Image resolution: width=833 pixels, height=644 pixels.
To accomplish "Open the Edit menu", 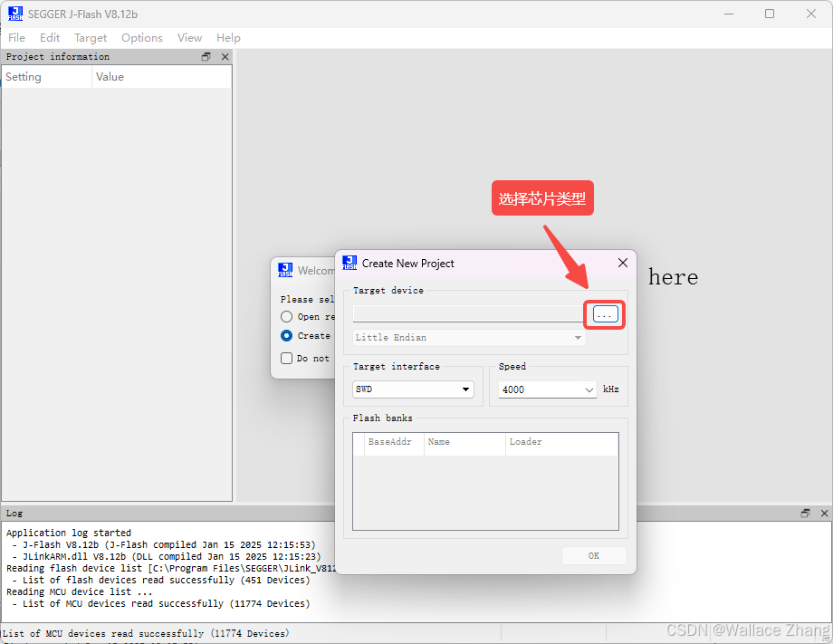I will click(50, 38).
